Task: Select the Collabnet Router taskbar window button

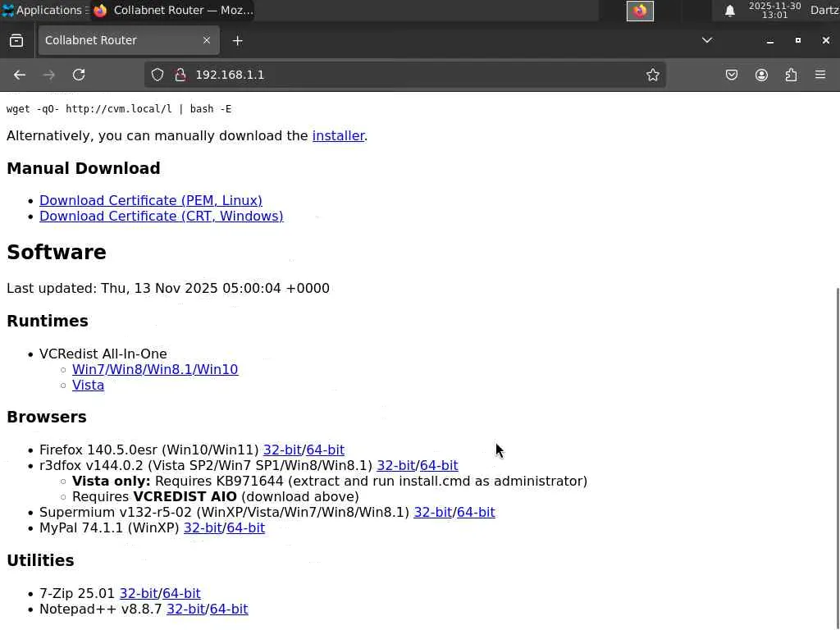Action: tap(172, 10)
